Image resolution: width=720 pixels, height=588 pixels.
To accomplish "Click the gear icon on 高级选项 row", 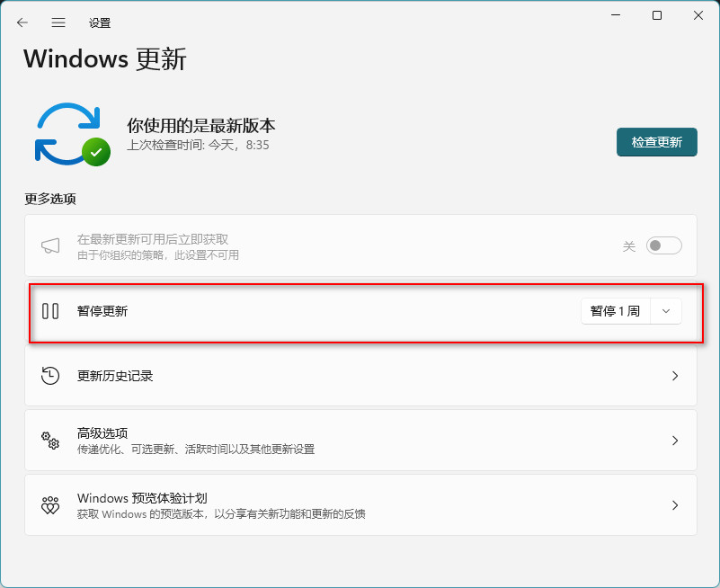I will click(50, 441).
